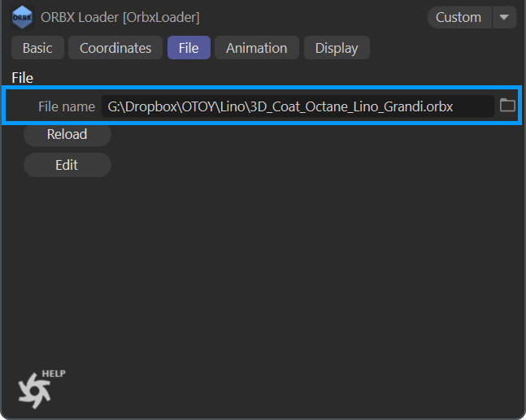Expand the arrow menu beside Custom

[505, 17]
